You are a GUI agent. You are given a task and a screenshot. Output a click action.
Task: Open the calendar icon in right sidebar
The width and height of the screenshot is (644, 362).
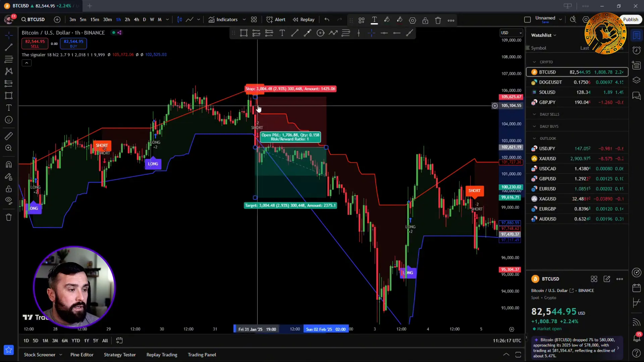(636, 288)
